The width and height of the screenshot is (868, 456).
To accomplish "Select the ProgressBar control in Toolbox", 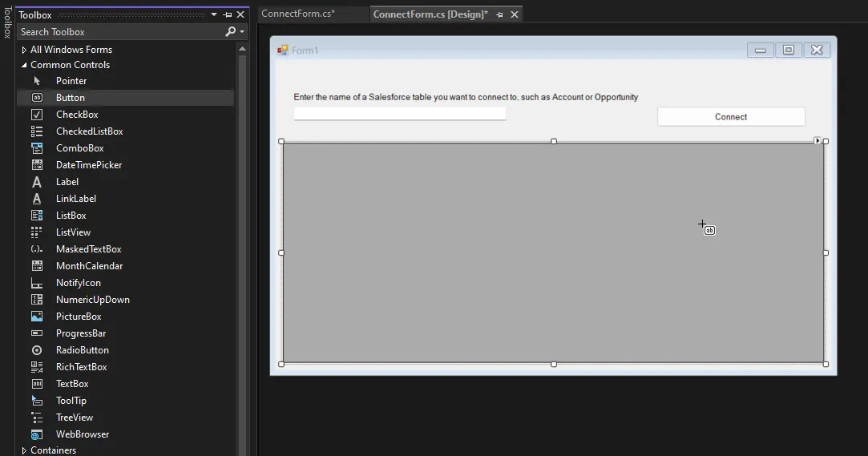I will [x=80, y=333].
